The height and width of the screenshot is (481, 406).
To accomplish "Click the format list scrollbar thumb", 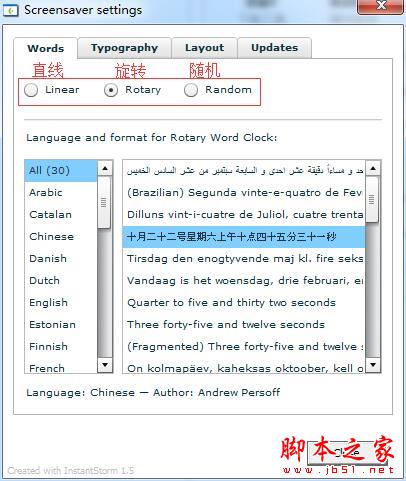I will click(x=372, y=200).
